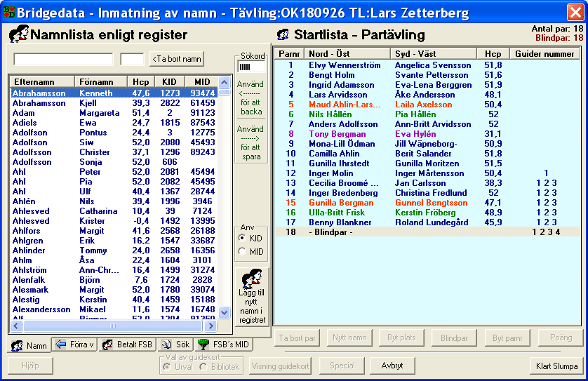Click the Klart Slumpa button
Viewport: 588px width, 381px height.
[x=556, y=366]
